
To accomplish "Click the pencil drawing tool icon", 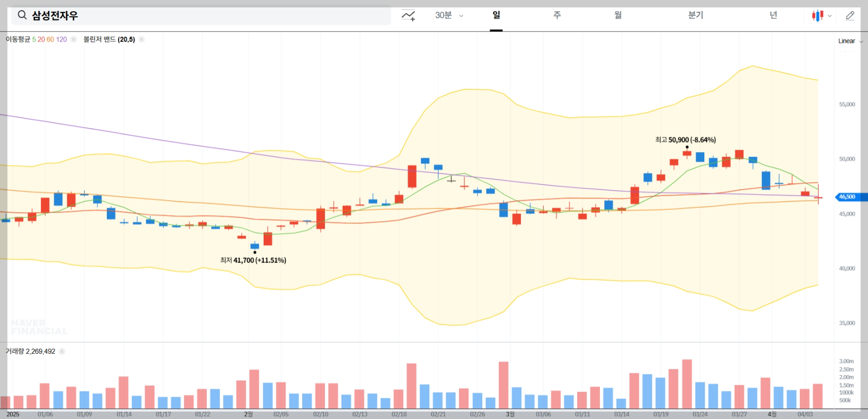I will [x=850, y=16].
